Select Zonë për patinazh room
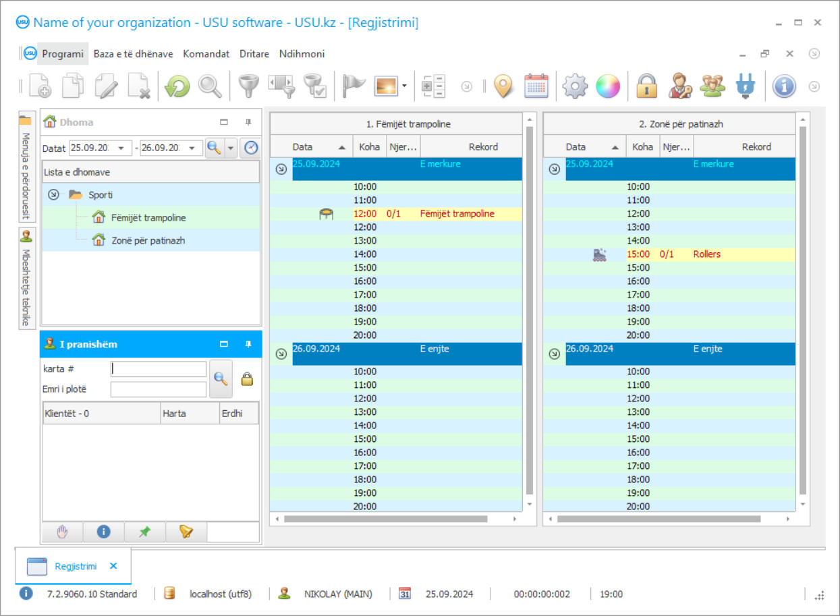The height and width of the screenshot is (616, 840). click(x=148, y=240)
